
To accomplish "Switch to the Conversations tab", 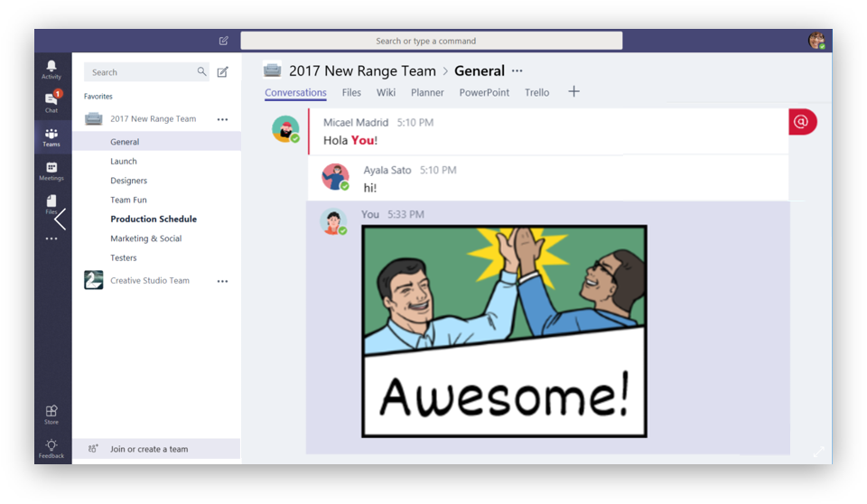I will click(x=295, y=93).
